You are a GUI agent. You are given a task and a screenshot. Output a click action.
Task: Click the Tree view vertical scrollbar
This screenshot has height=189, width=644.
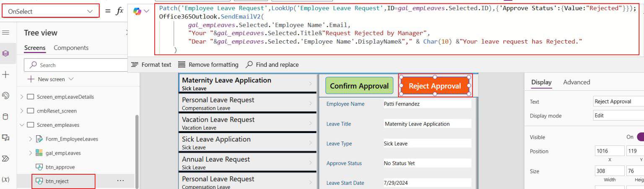coord(137,151)
